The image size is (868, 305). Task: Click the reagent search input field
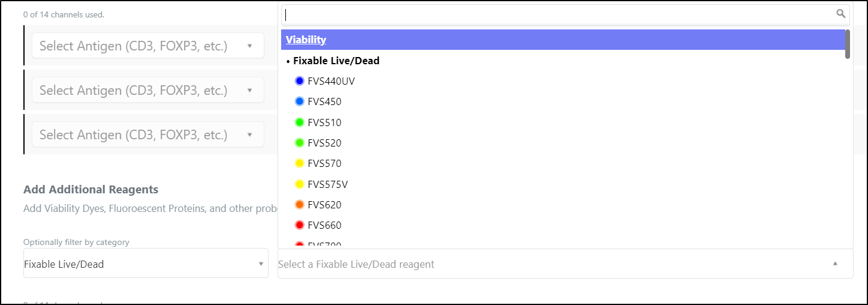[x=565, y=14]
